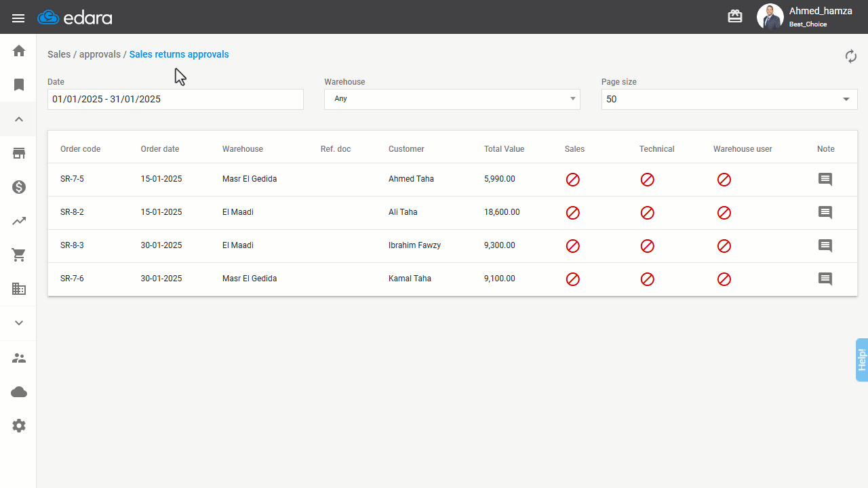Open the cloud sidebar icon
The height and width of the screenshot is (488, 868).
click(19, 392)
